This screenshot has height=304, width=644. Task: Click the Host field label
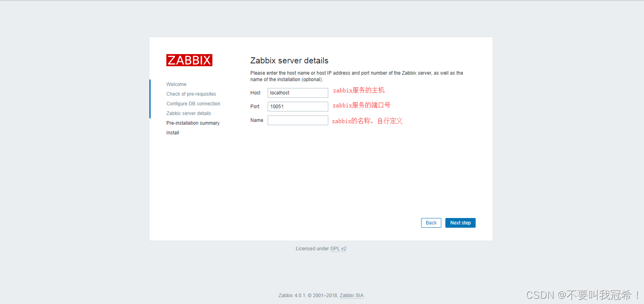coord(255,93)
